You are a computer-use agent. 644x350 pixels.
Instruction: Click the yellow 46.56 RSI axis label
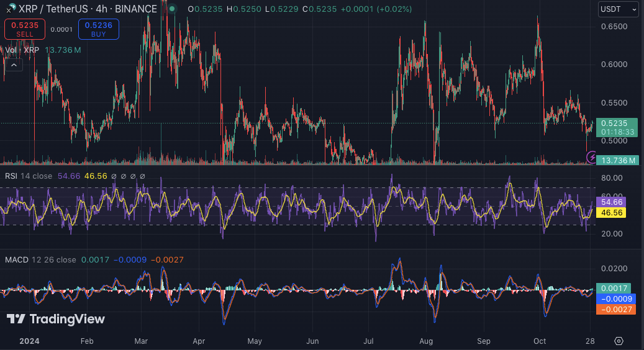pyautogui.click(x=611, y=212)
